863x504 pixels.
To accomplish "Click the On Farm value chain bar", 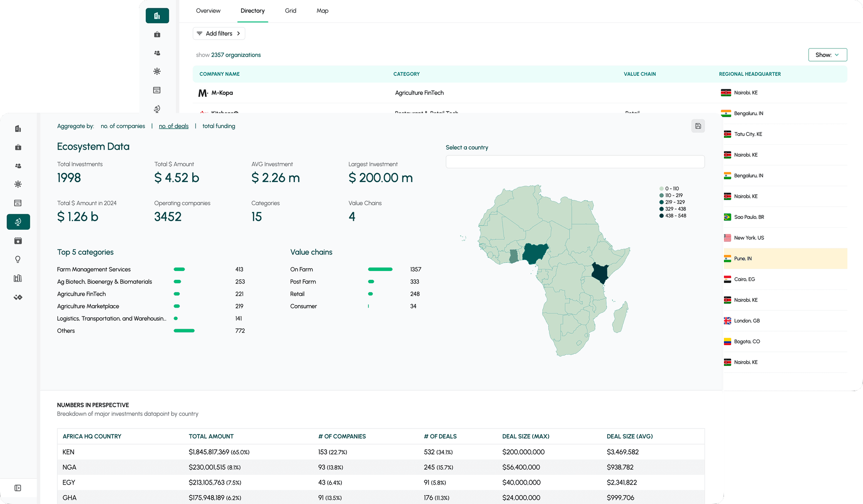I will pyautogui.click(x=380, y=269).
